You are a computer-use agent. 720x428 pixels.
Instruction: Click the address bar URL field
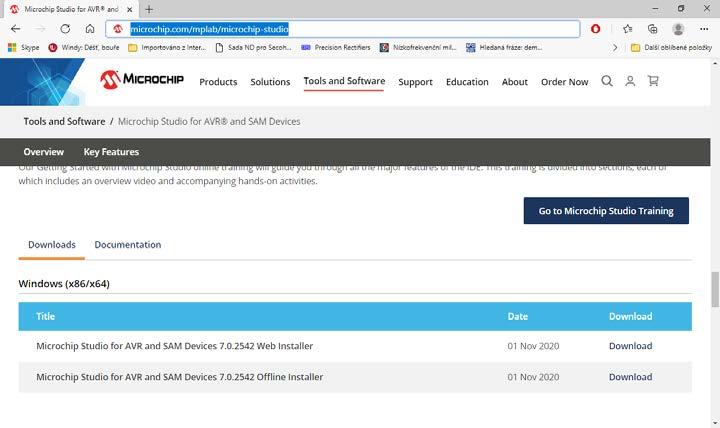click(343, 29)
